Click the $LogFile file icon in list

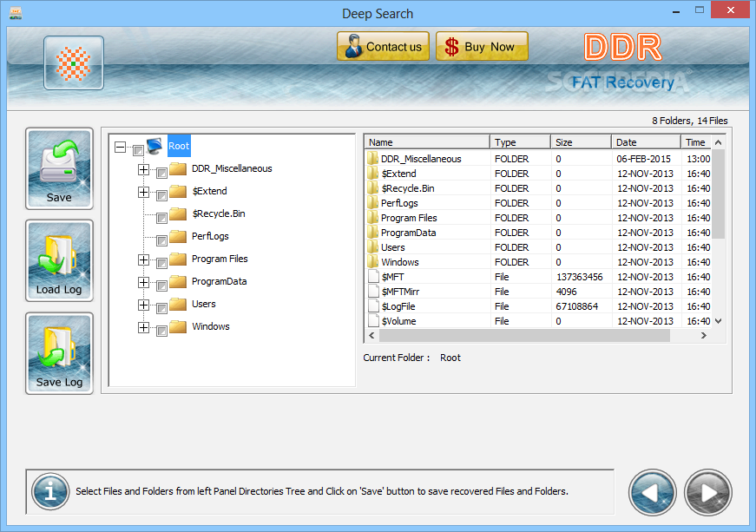tap(373, 306)
